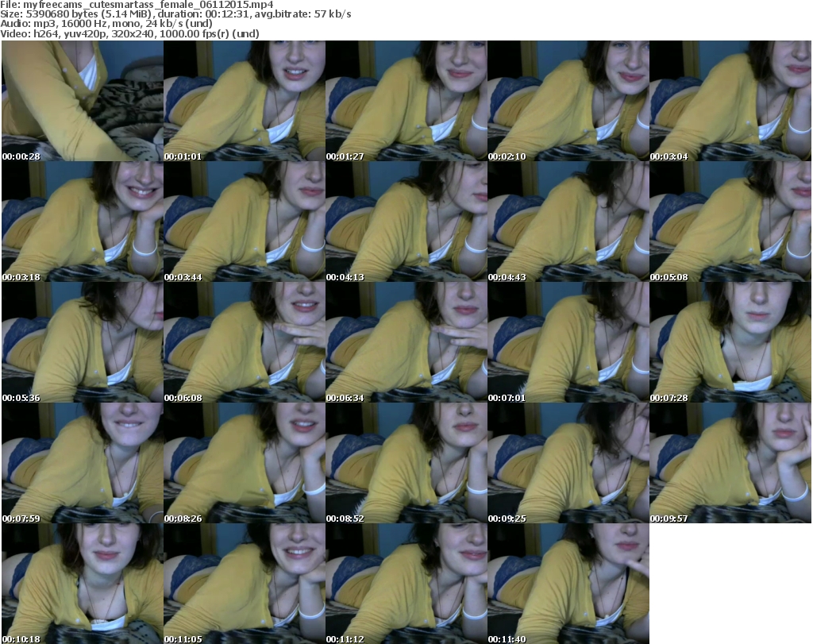Choose the 00:08:52 thumbnail
This screenshot has width=813, height=644.
click(406, 463)
